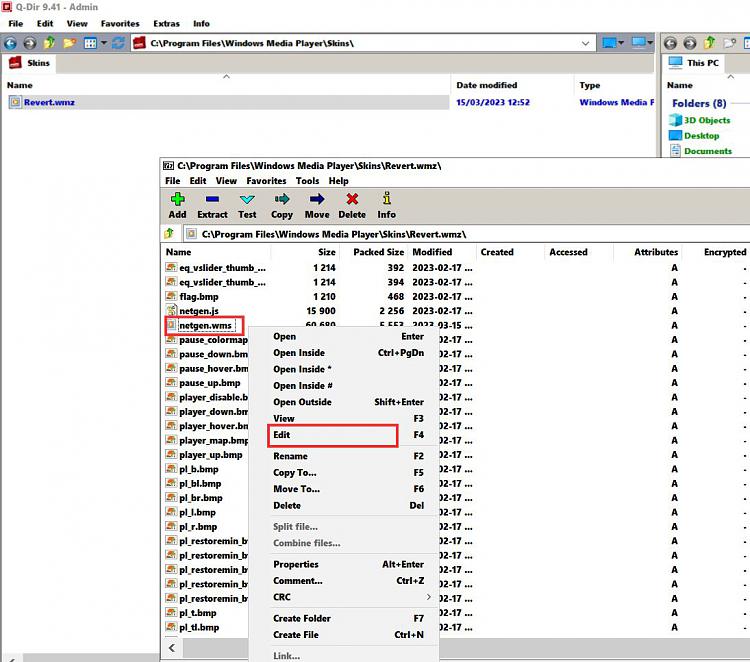Click up-folder icon in the This PC pane

709,43
